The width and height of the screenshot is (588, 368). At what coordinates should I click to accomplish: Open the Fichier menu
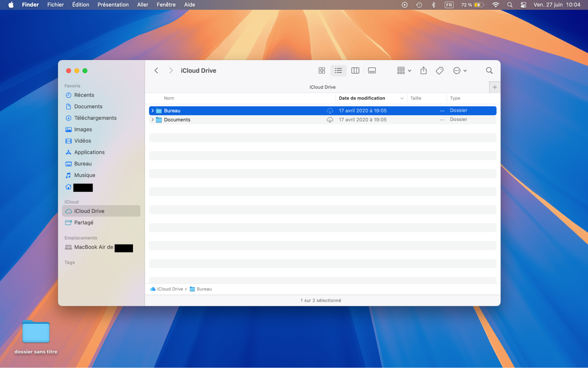(55, 4)
